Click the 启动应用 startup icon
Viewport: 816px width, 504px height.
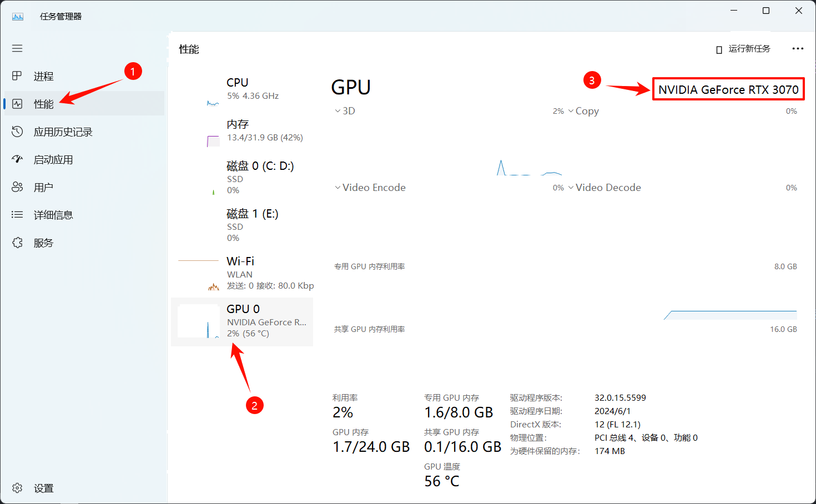click(17, 159)
